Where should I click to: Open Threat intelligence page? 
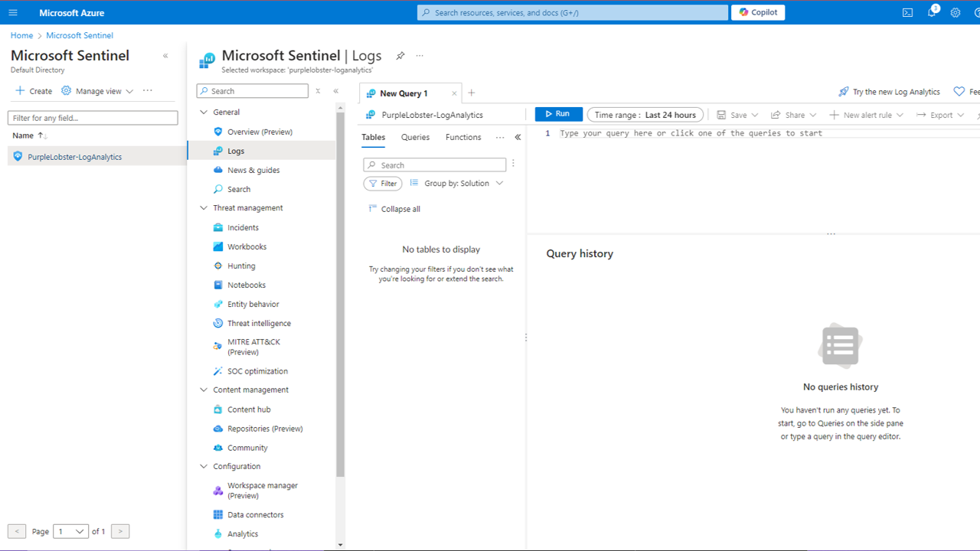(260, 323)
